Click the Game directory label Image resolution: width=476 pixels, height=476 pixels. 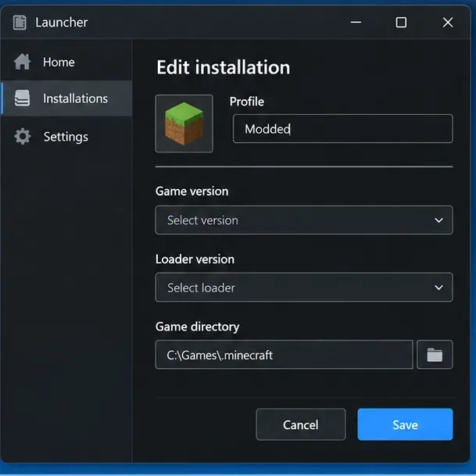(x=197, y=327)
